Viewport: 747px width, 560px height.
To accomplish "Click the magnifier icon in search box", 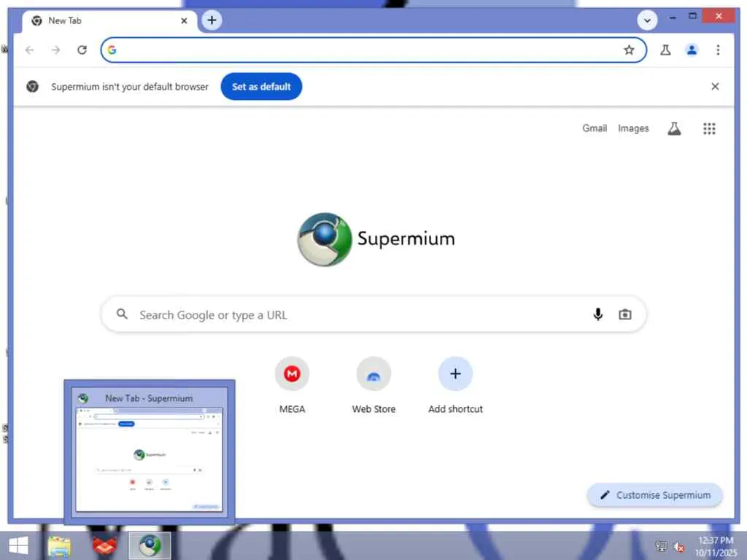I will click(x=122, y=314).
